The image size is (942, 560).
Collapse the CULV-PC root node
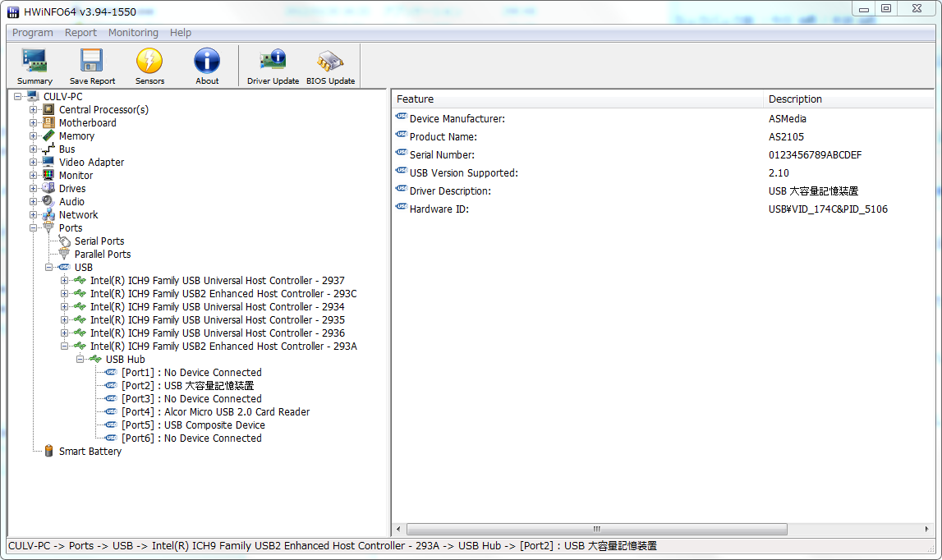[x=17, y=96]
